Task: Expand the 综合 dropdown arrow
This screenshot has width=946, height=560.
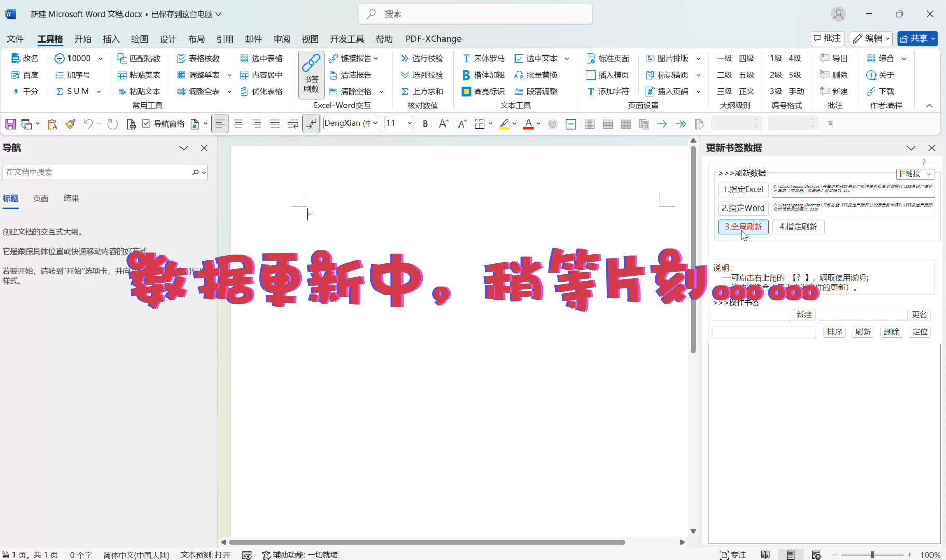Action: [904, 58]
